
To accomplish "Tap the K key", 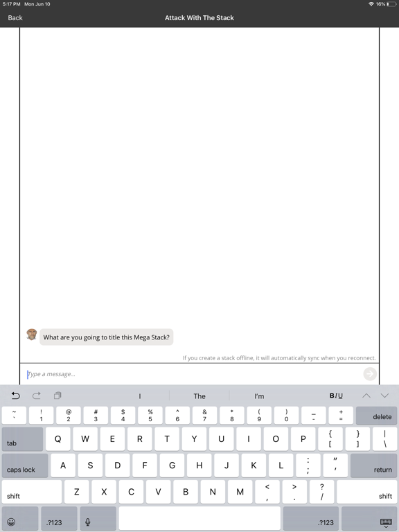I will 254,465.
